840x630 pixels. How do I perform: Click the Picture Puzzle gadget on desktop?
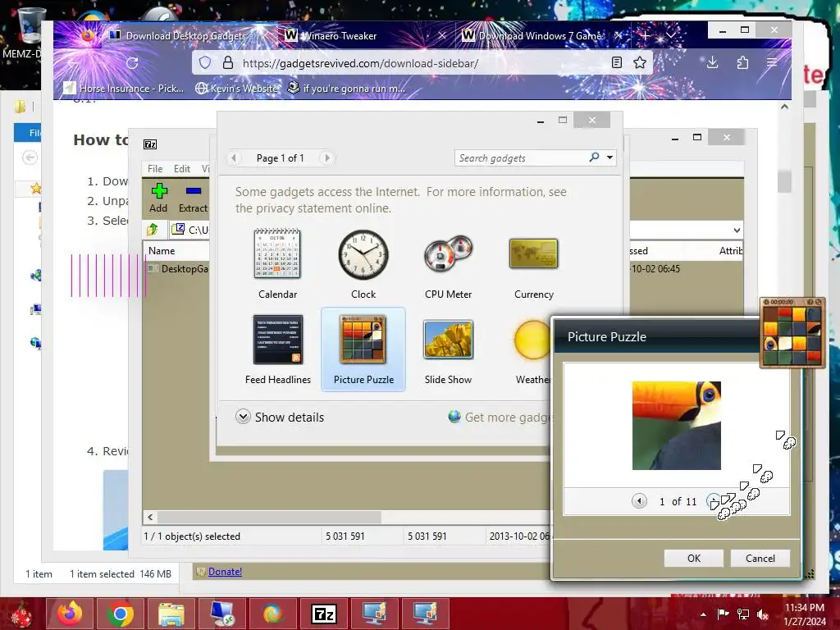[x=792, y=333]
